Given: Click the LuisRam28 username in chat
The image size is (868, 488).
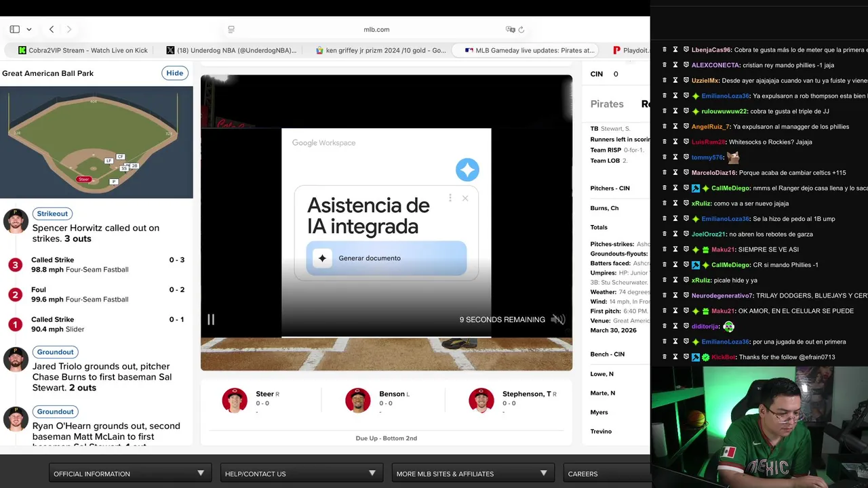Looking at the screenshot, I should tap(709, 142).
